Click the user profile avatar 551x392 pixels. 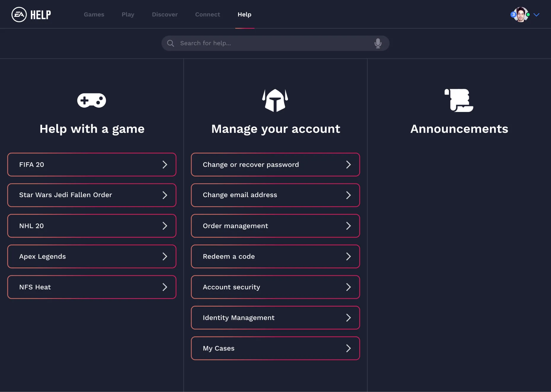521,15
